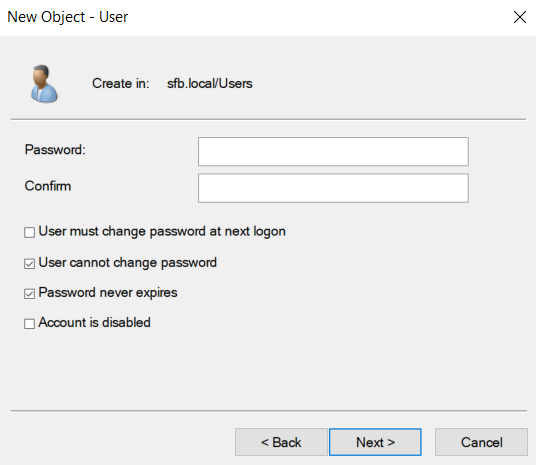Go to previous step with < Back
The width and height of the screenshot is (536, 465).
(281, 442)
